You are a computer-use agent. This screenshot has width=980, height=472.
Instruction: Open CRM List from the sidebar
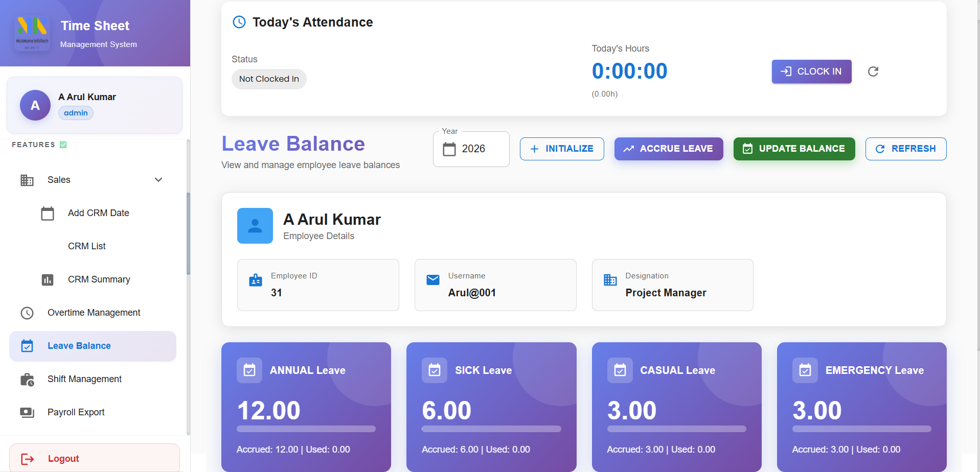pos(86,246)
